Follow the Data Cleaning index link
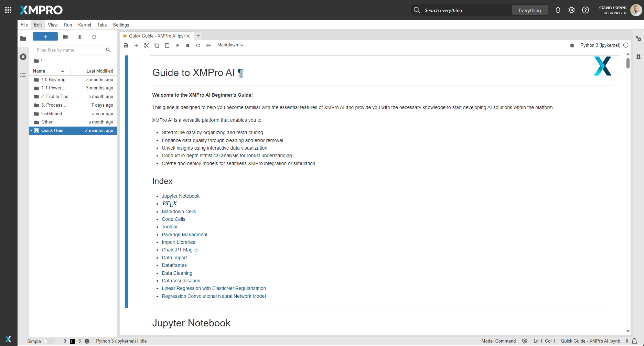The height and width of the screenshot is (346, 644). pyautogui.click(x=177, y=273)
